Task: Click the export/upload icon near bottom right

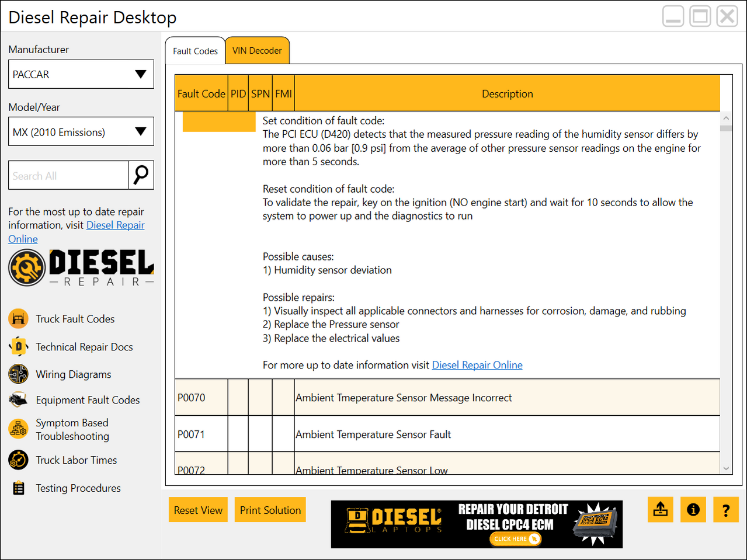Action: point(660,509)
